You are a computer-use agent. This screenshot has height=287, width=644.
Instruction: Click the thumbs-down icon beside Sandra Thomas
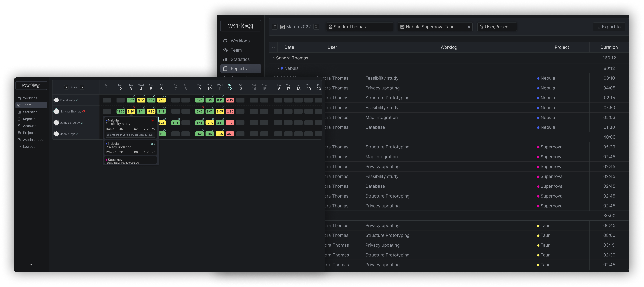point(84,111)
